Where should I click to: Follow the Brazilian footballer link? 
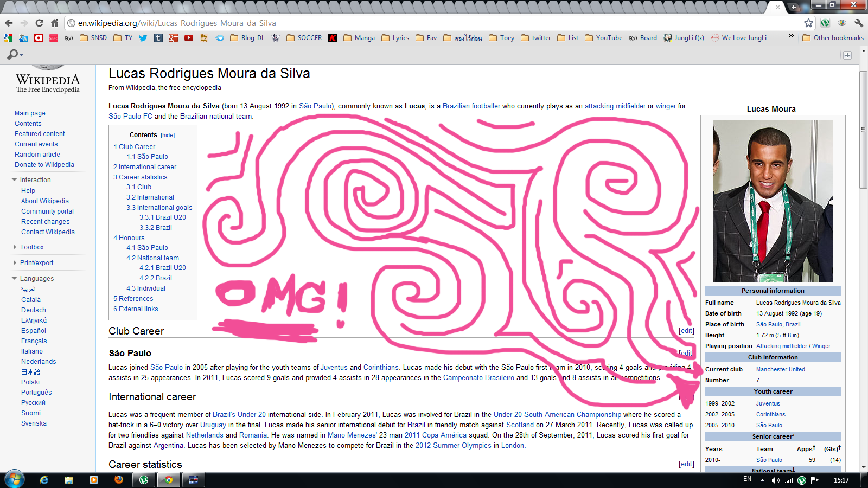point(471,106)
